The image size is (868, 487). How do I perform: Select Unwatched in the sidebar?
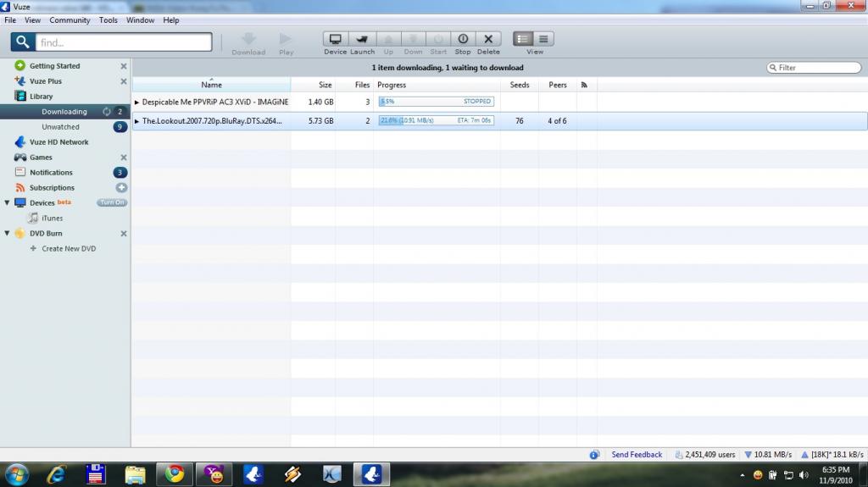click(60, 127)
